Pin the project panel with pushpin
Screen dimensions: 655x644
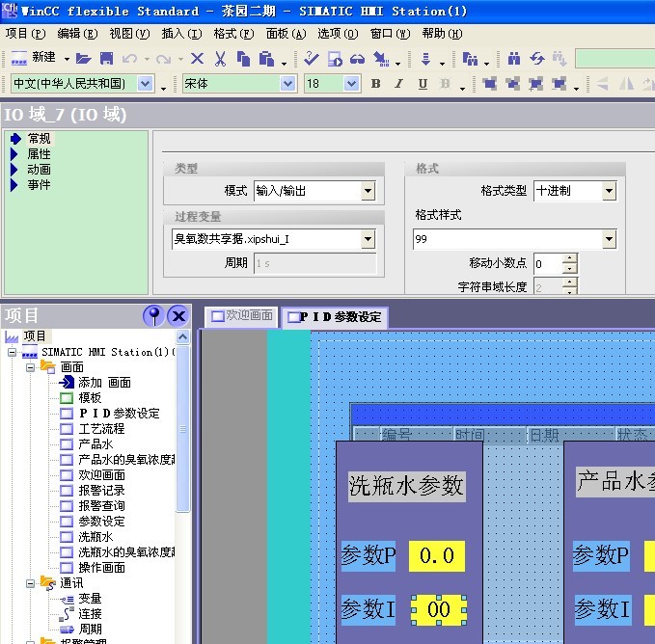[x=153, y=316]
